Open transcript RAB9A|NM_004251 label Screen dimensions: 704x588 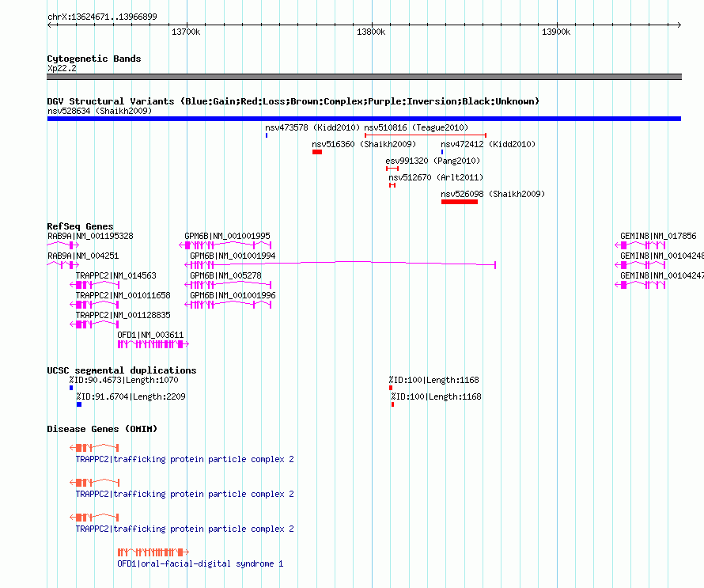click(83, 256)
